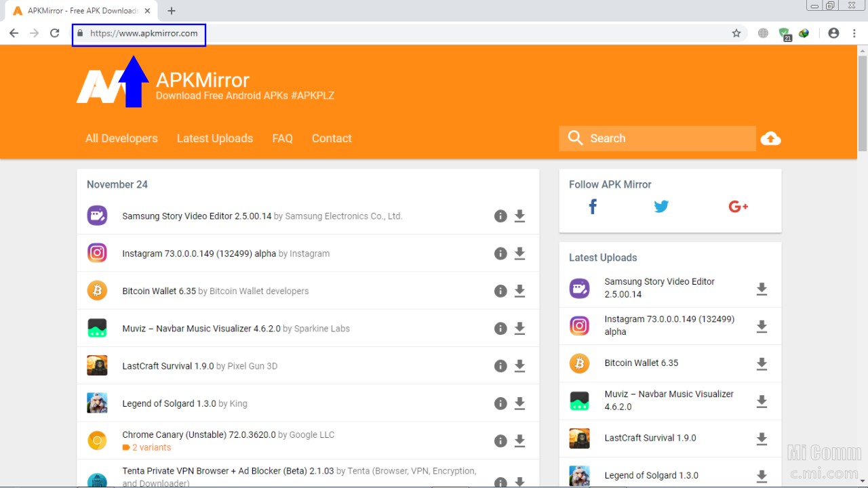Screen dimensions: 868x488
Task: Open Instagram 73.0.0.0.149 (132499) alpha link in main list
Action: [x=199, y=253]
